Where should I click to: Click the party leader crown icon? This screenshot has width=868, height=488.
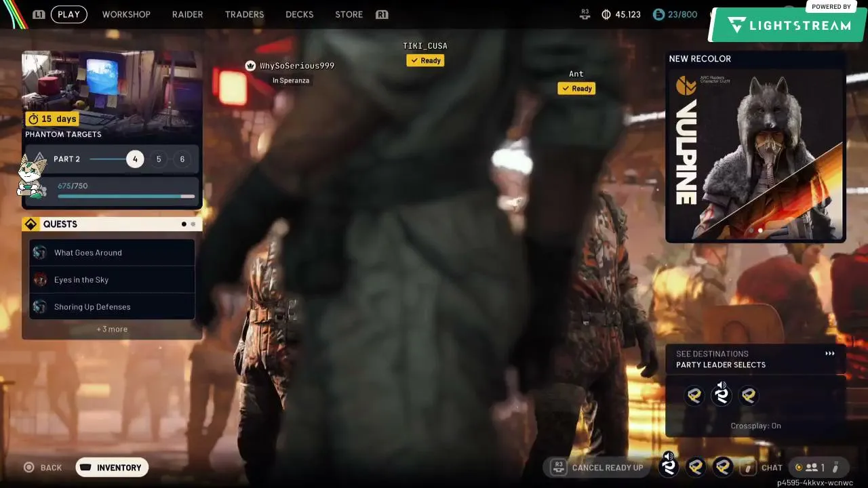coord(250,66)
